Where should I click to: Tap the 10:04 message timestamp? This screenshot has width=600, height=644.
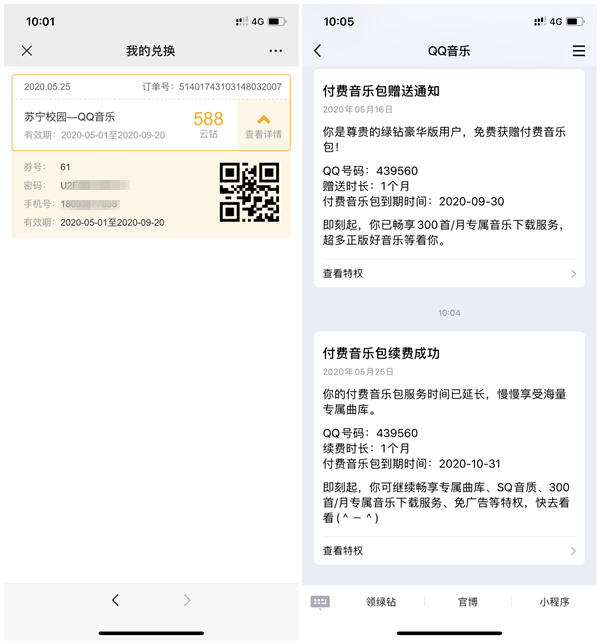[x=449, y=313]
